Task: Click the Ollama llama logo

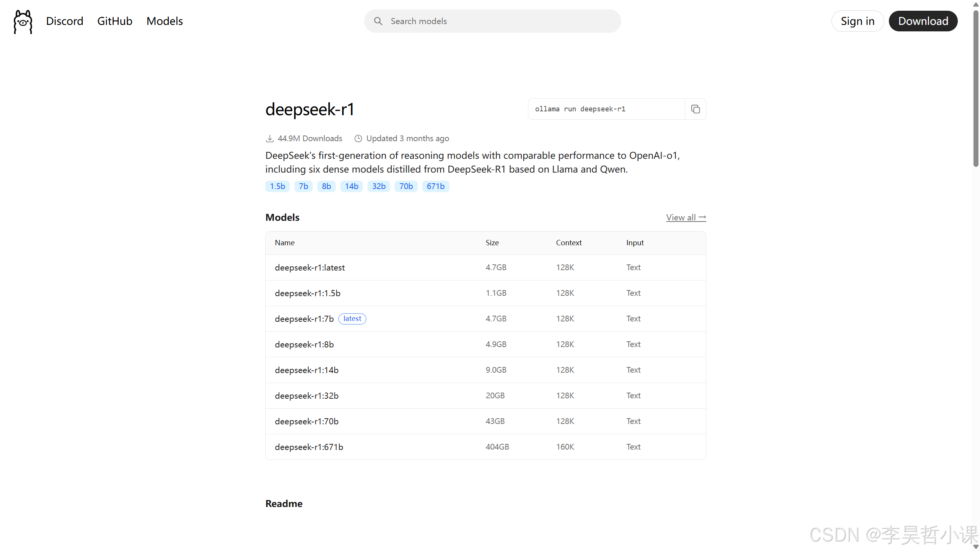Action: (x=23, y=21)
